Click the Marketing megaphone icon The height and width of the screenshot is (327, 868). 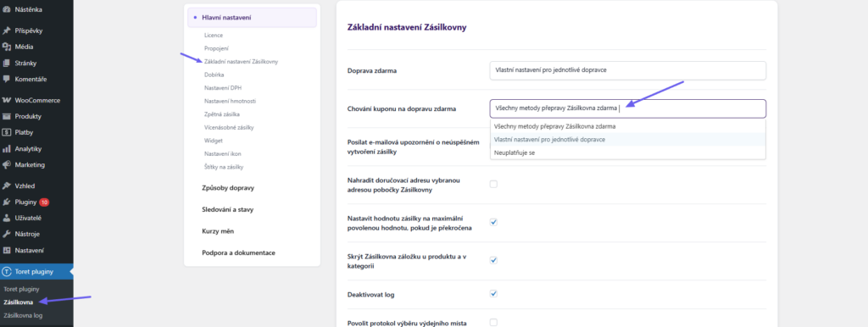coord(7,165)
